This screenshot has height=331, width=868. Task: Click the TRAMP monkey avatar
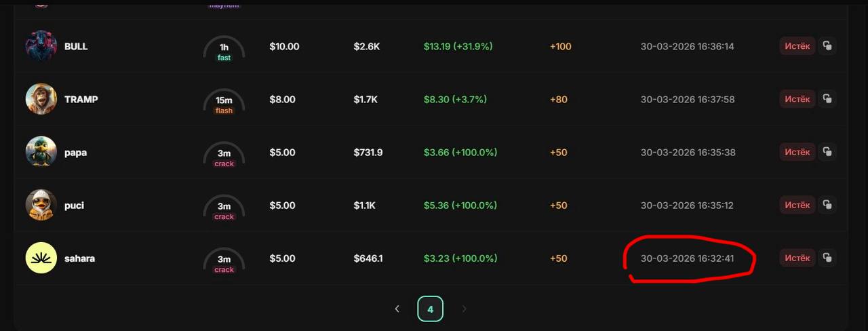point(41,99)
